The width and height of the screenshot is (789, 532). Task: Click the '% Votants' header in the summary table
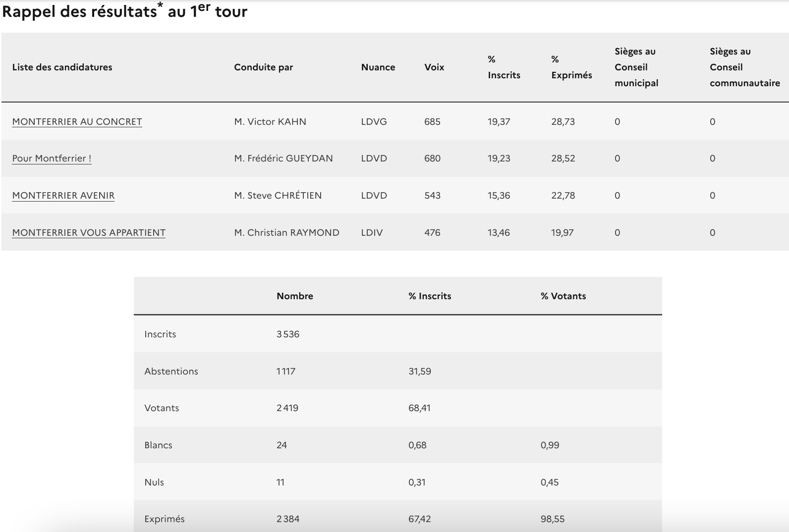point(563,296)
